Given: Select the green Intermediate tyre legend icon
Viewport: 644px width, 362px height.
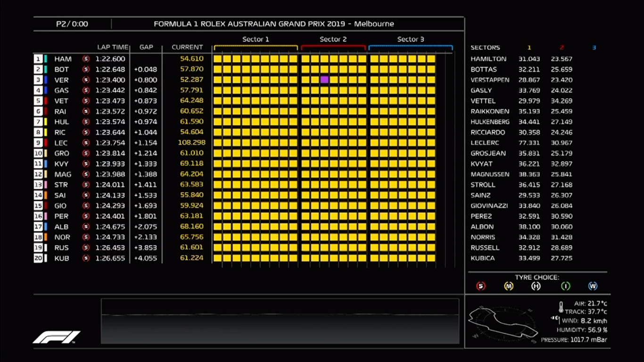Looking at the screenshot, I should 565,286.
